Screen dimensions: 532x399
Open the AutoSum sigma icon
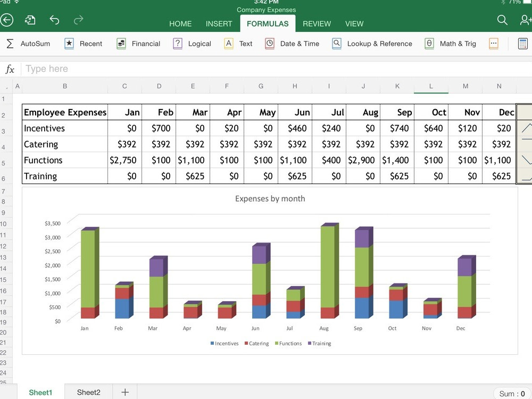tap(10, 44)
